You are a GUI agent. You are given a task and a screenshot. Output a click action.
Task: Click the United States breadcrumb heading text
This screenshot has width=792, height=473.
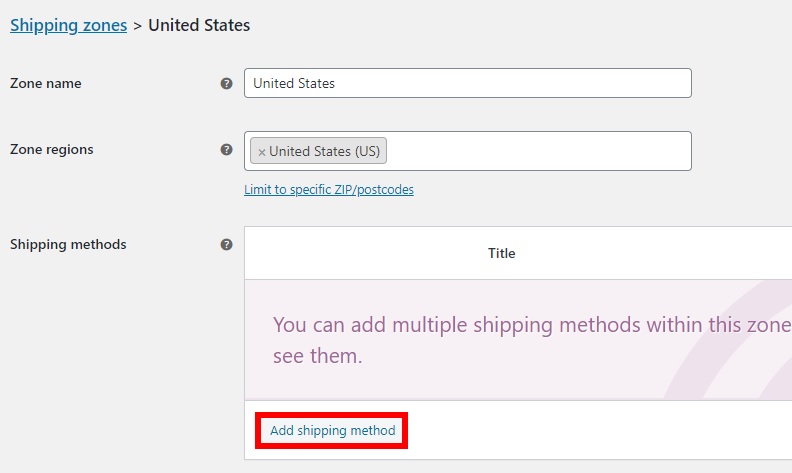point(199,25)
